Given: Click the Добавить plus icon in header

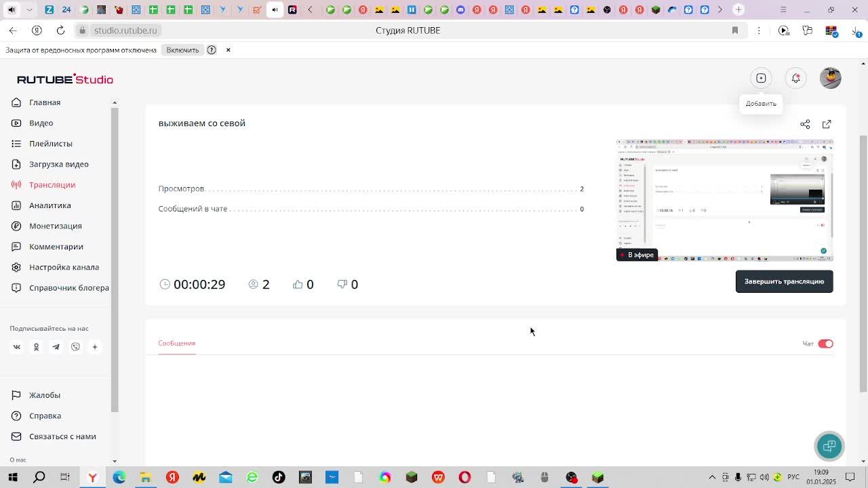Looking at the screenshot, I should point(761,78).
